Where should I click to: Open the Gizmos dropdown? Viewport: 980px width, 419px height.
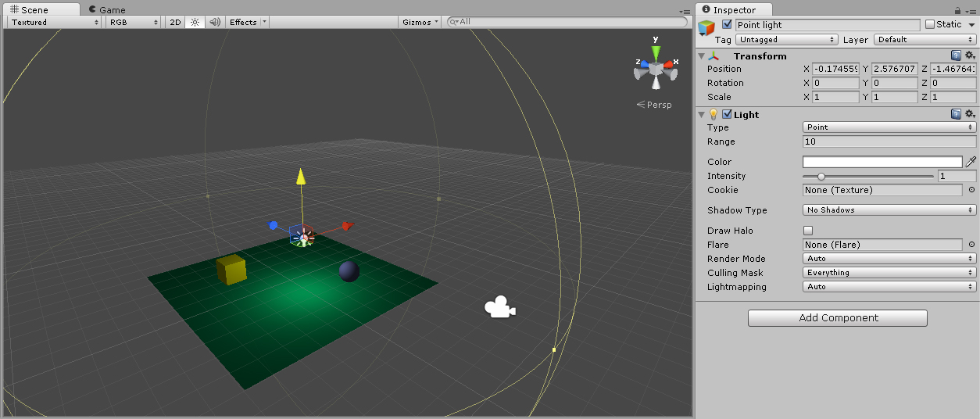coord(420,22)
